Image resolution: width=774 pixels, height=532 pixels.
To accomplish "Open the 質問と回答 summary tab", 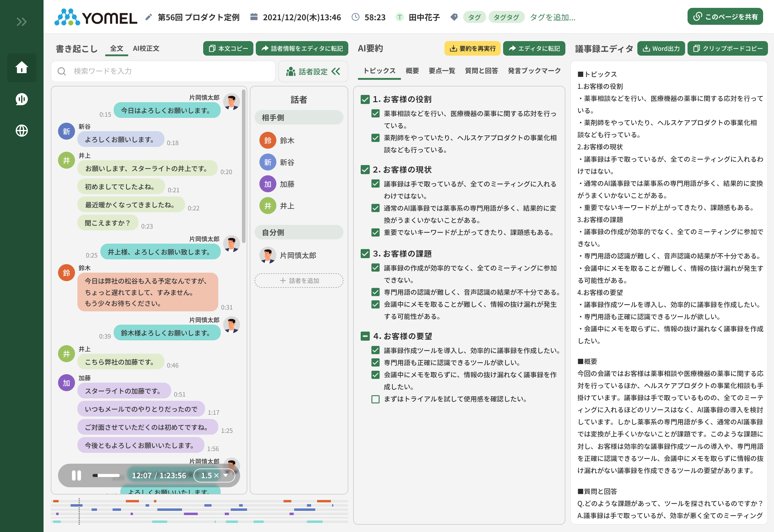I will coord(481,71).
